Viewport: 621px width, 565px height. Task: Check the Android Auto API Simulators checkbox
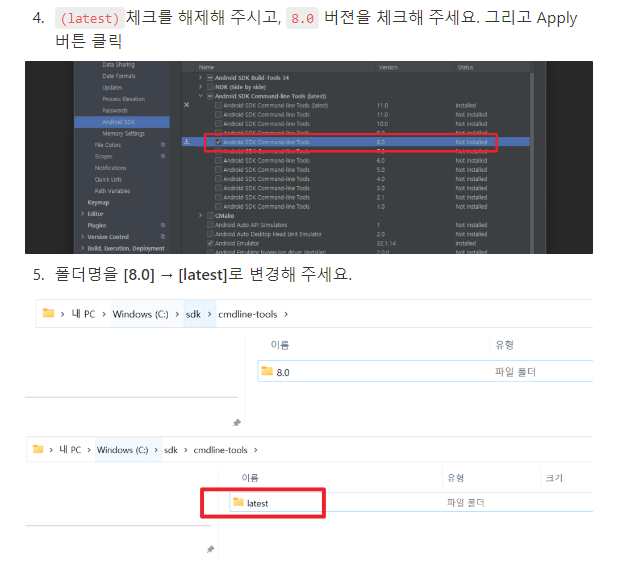210,225
